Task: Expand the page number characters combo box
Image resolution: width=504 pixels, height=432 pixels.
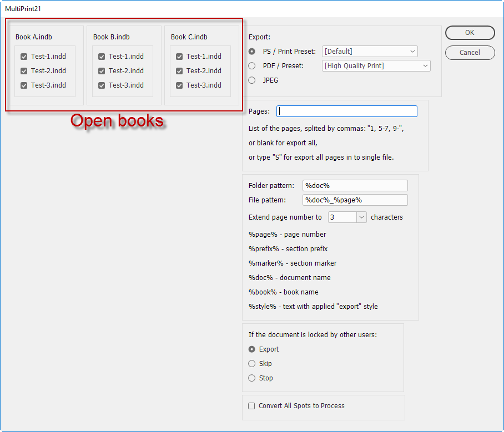Action: tap(361, 217)
